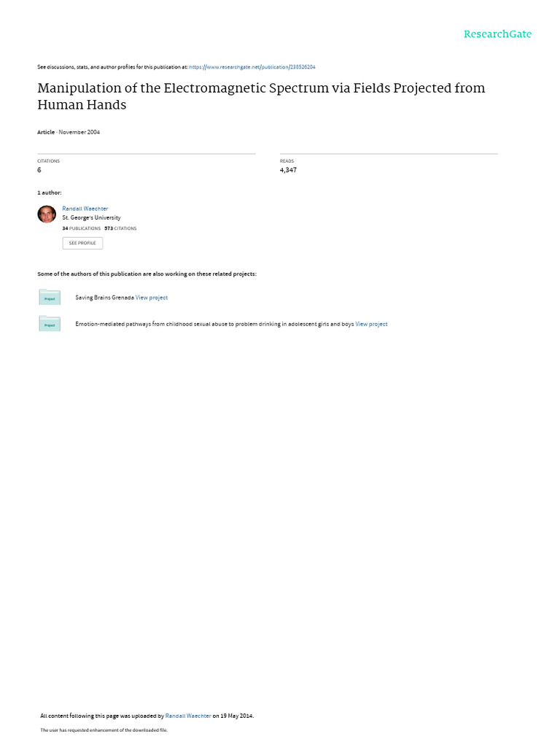Click the Saving Brains Grenada project icon

[50, 298]
